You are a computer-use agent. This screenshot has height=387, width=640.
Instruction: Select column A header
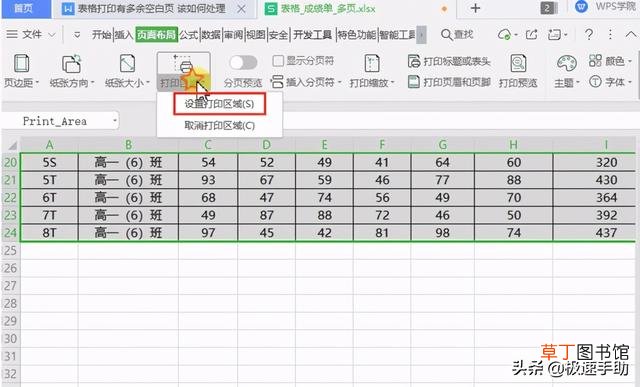(49, 145)
